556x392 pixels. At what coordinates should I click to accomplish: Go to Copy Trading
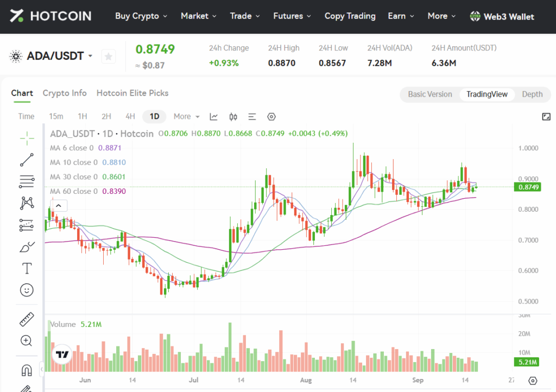coord(350,16)
